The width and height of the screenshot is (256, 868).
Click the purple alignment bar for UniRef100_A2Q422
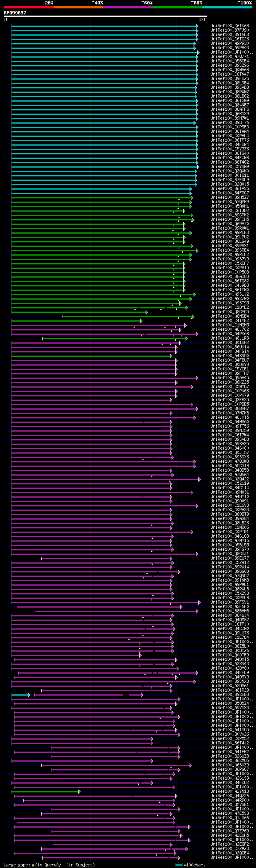tap(106, 479)
